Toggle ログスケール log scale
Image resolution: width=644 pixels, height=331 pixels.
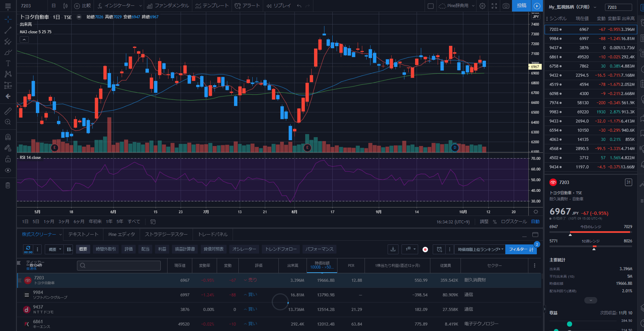tap(514, 222)
